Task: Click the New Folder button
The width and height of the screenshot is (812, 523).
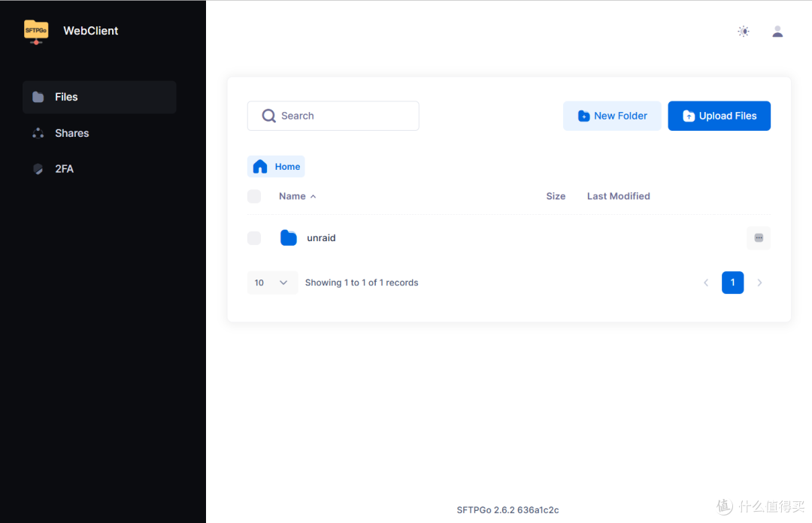Action: point(612,116)
